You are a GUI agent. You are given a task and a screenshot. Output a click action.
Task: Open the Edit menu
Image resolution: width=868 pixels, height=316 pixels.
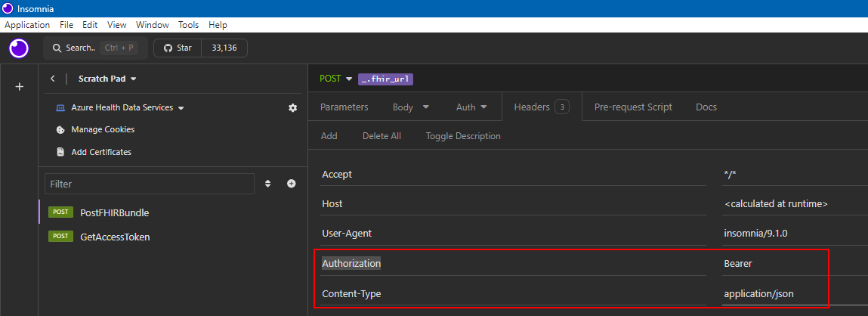pos(90,25)
